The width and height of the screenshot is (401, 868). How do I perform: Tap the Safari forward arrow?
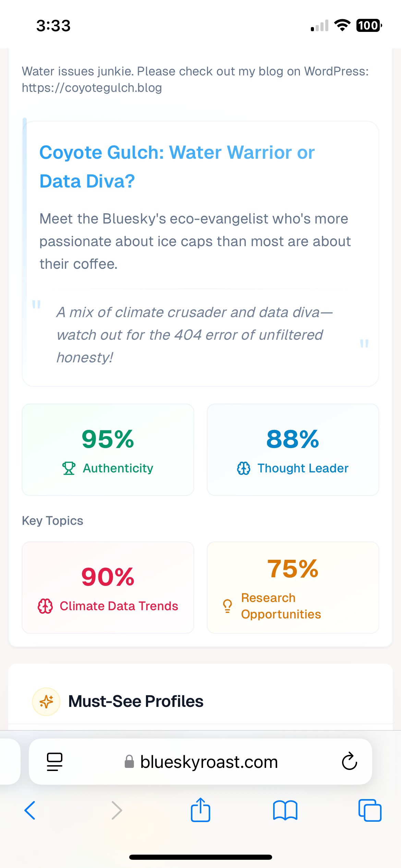pyautogui.click(x=117, y=810)
